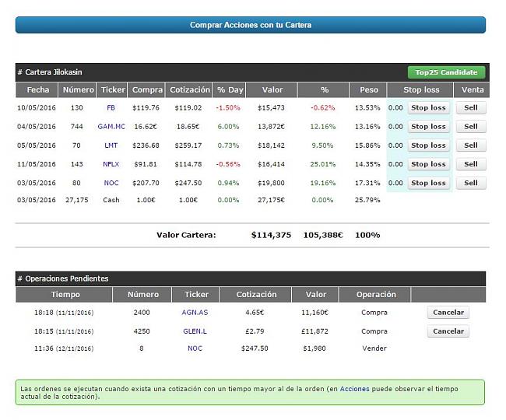Viewport: 506px width, 420px height.
Task: Click the Ticker column header in portfolio
Action: pos(113,89)
